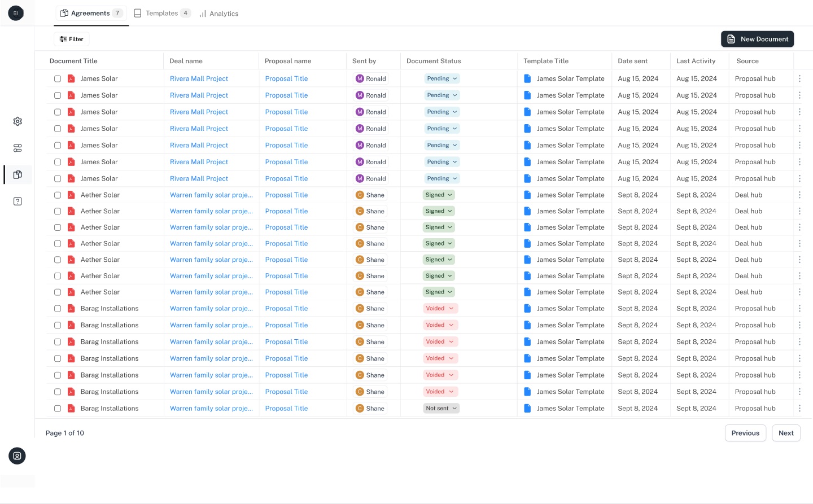
Task: Go to the Previous page
Action: [x=745, y=433]
